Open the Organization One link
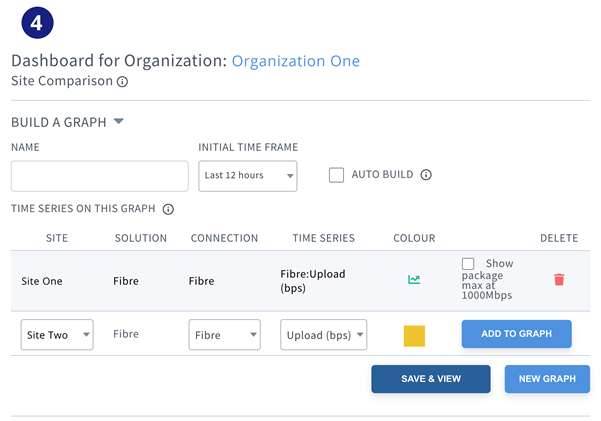This screenshot has height=421, width=601. pyautogui.click(x=296, y=61)
